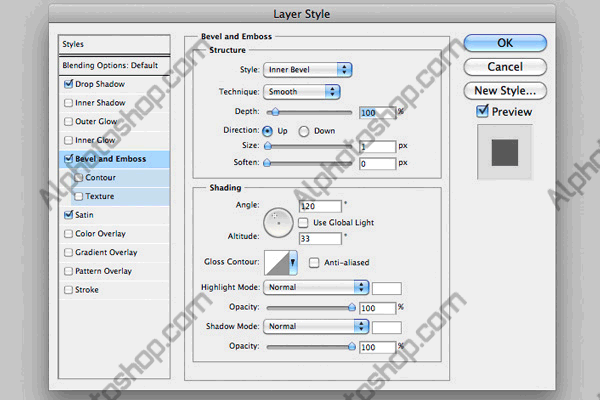Click the Soften slider handle
600x400 pixels.
tap(267, 163)
